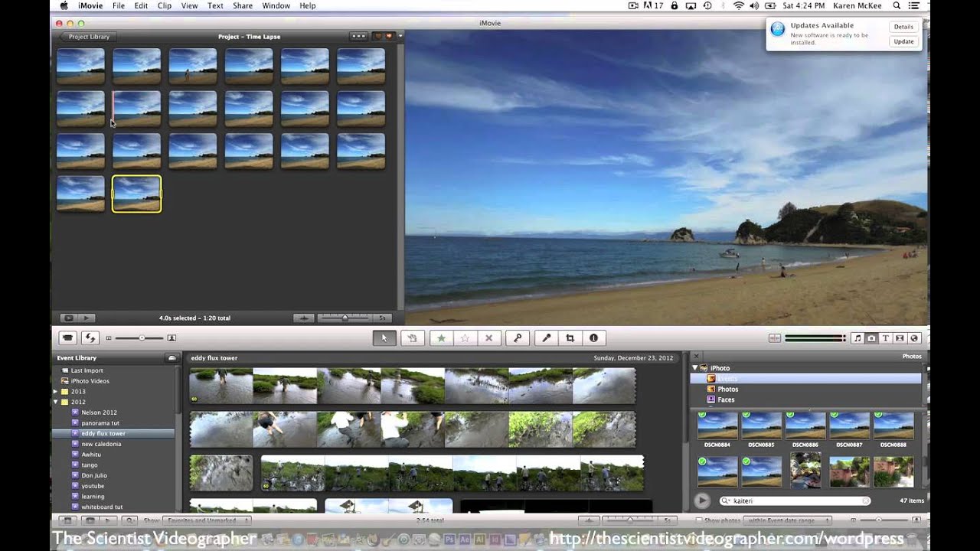980x551 pixels.
Task: Select the whiteboard tut event
Action: point(102,507)
